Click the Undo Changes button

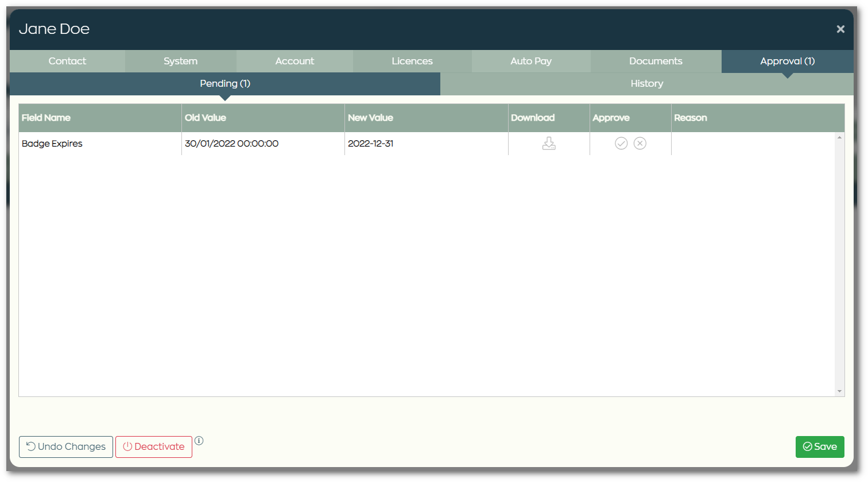pos(65,446)
